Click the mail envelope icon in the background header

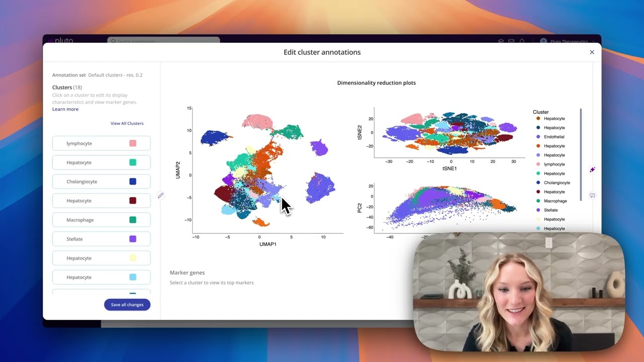(511, 41)
